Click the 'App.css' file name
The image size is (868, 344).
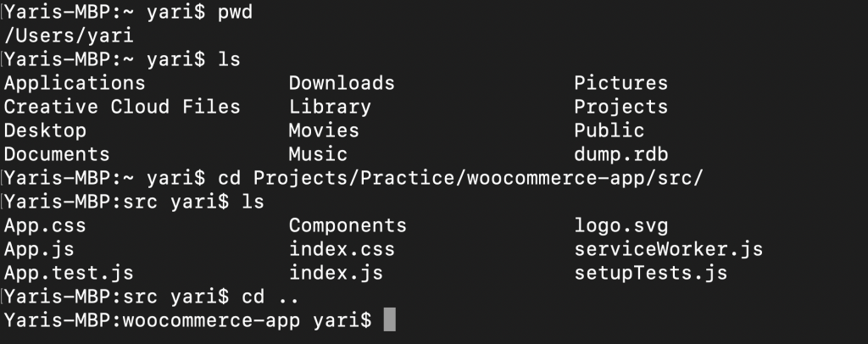[46, 225]
